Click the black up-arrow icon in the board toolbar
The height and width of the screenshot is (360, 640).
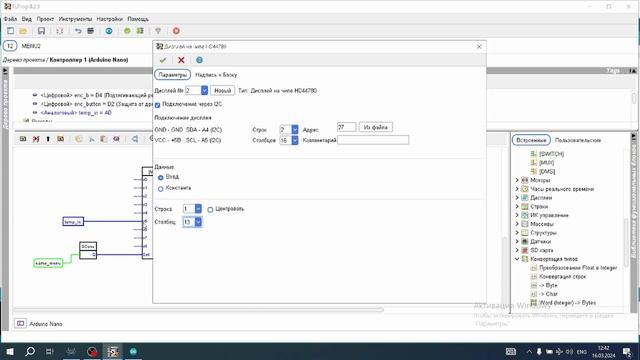pos(48,139)
